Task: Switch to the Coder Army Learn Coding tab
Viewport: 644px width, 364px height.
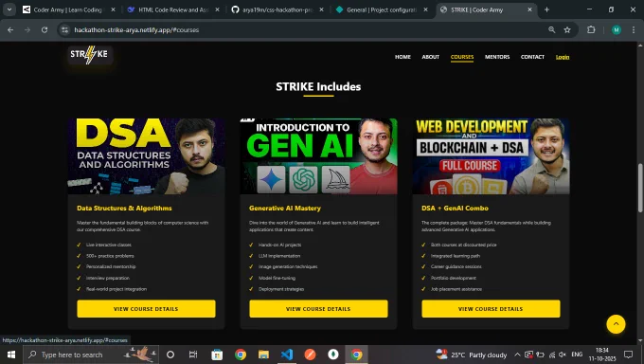Action: click(68, 9)
